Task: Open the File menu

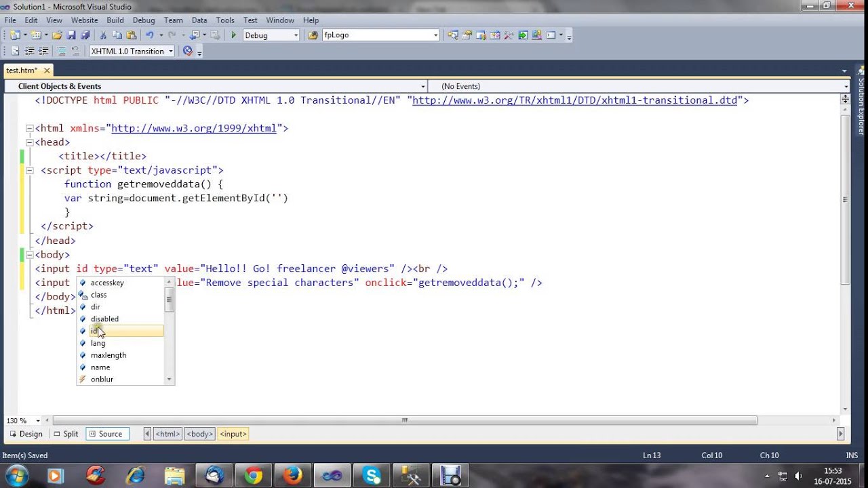Action: coord(10,20)
